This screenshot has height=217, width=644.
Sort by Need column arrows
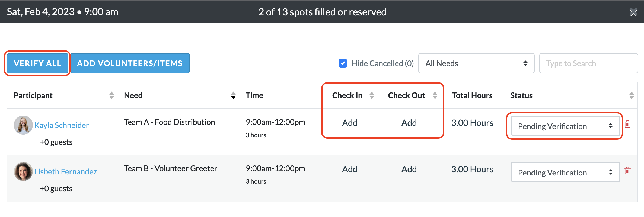coord(233,95)
